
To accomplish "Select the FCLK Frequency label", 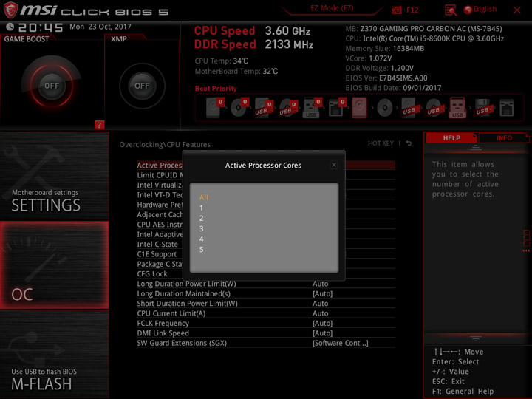I will (163, 323).
